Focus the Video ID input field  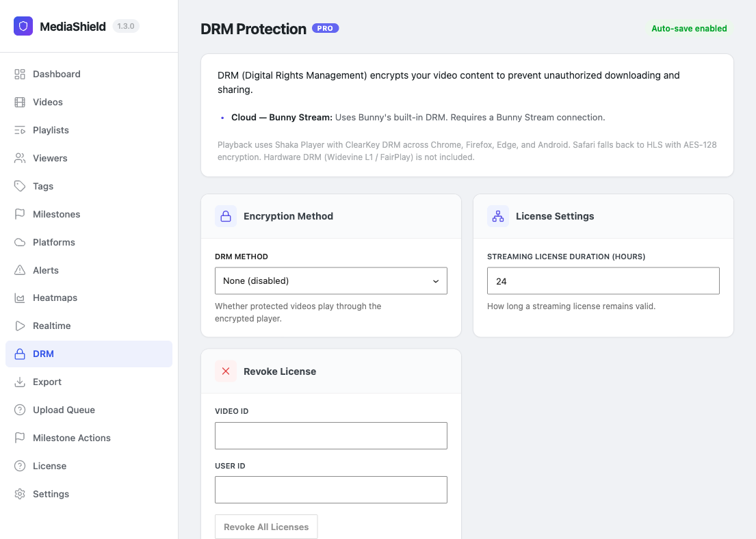330,436
